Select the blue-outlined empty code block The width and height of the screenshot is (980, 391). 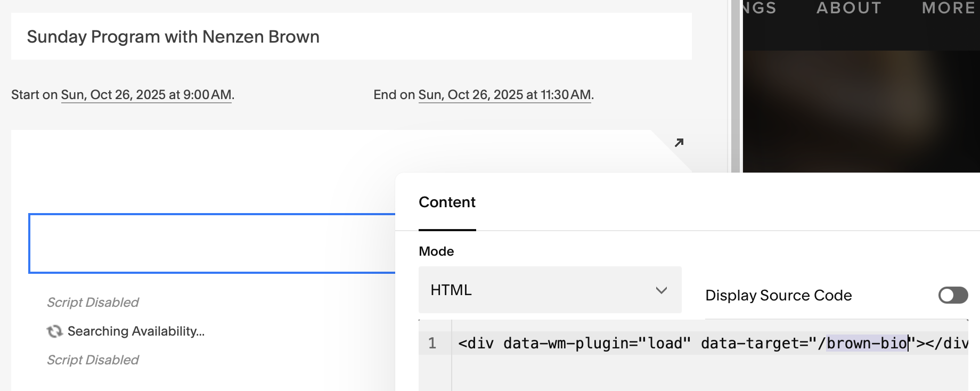tap(212, 243)
